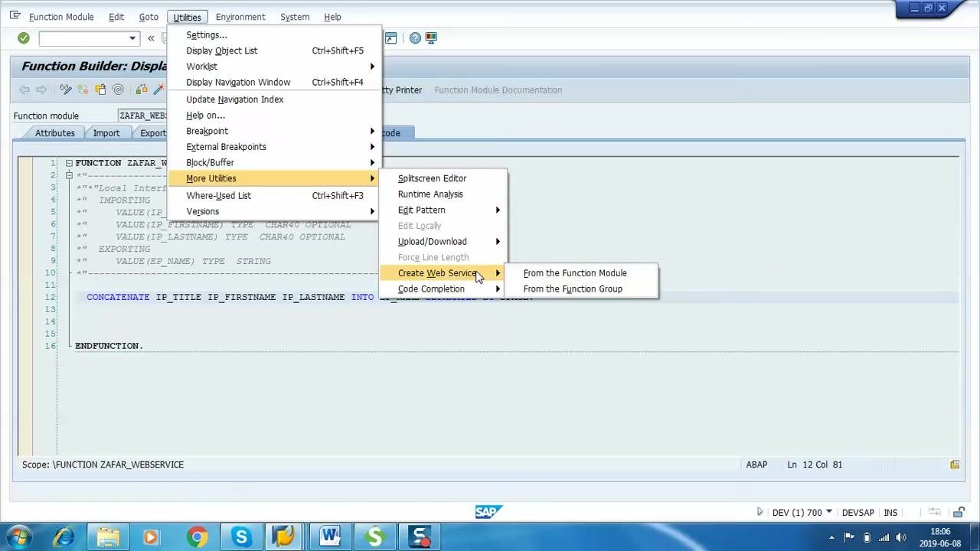Click the Function module name field
Image resolution: width=980 pixels, height=551 pixels.
coord(143,116)
